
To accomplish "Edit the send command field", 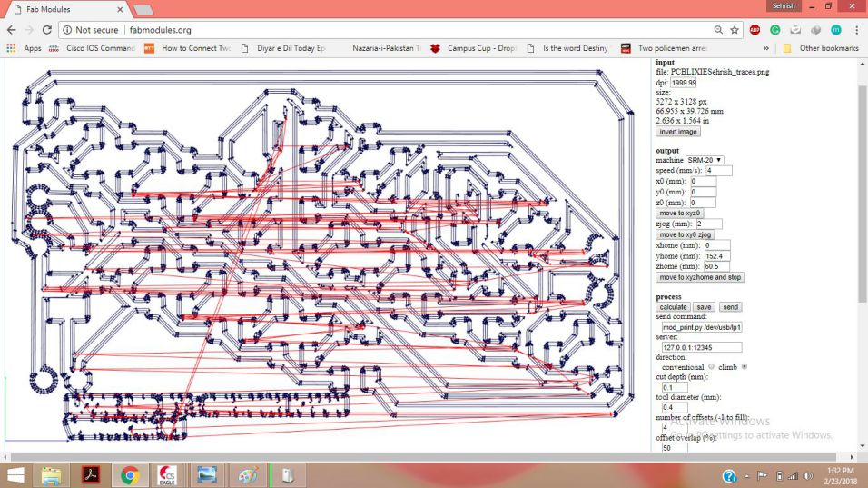I will (702, 327).
